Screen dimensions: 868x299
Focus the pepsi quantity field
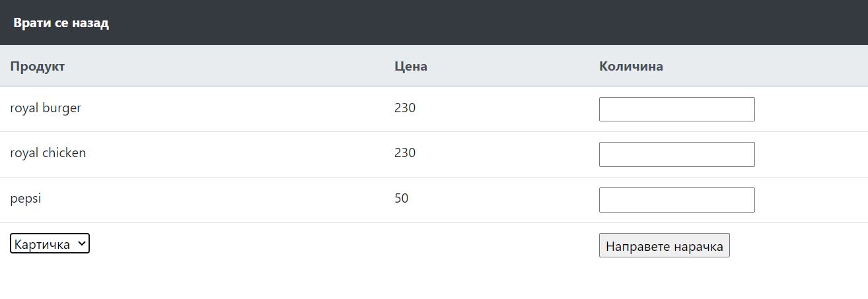pos(676,200)
